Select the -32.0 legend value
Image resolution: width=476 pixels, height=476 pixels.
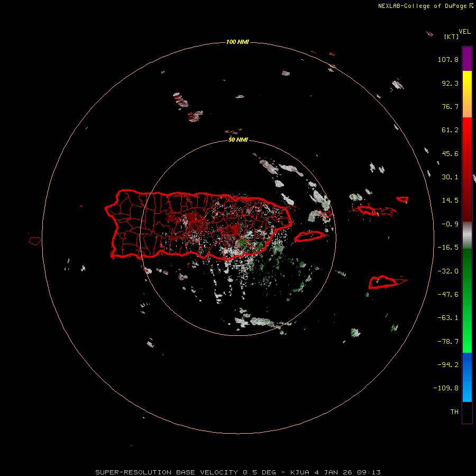(x=448, y=271)
